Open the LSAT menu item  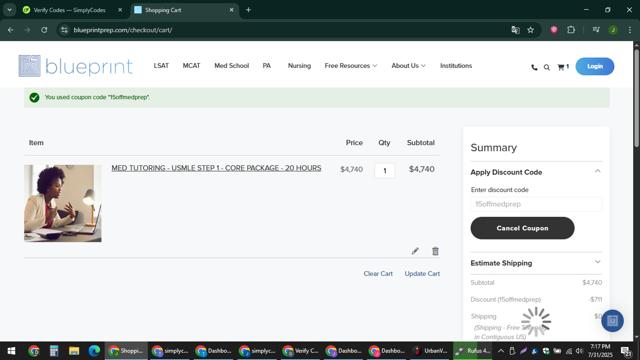tap(161, 66)
